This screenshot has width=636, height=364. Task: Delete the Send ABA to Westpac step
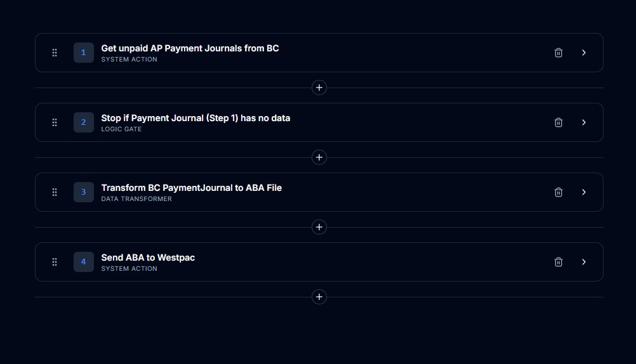point(559,262)
